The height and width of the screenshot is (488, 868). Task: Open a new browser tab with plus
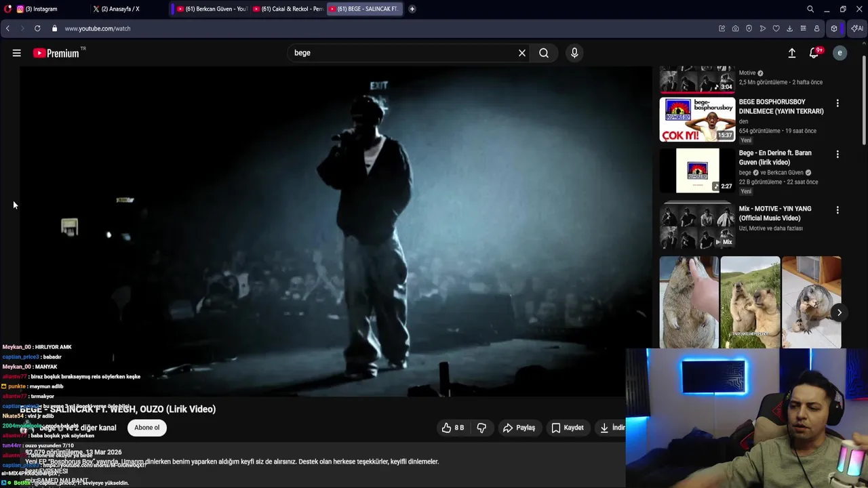tap(412, 9)
